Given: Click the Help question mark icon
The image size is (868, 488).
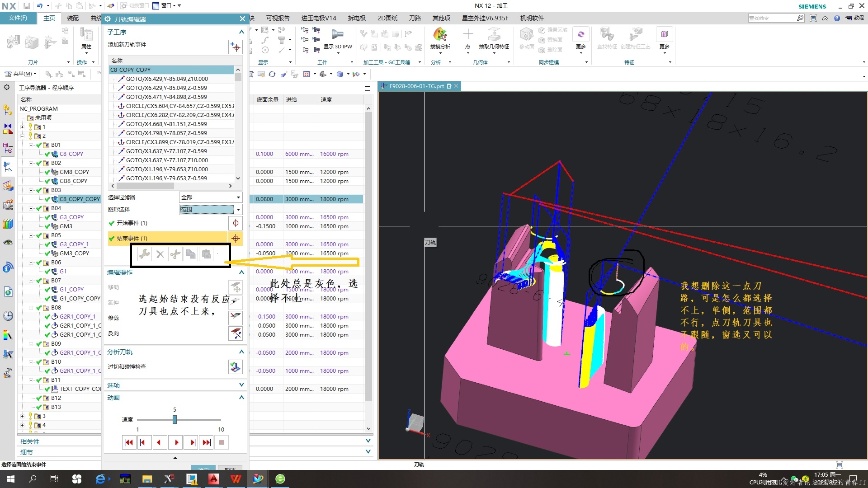Looking at the screenshot, I should tap(837, 18).
